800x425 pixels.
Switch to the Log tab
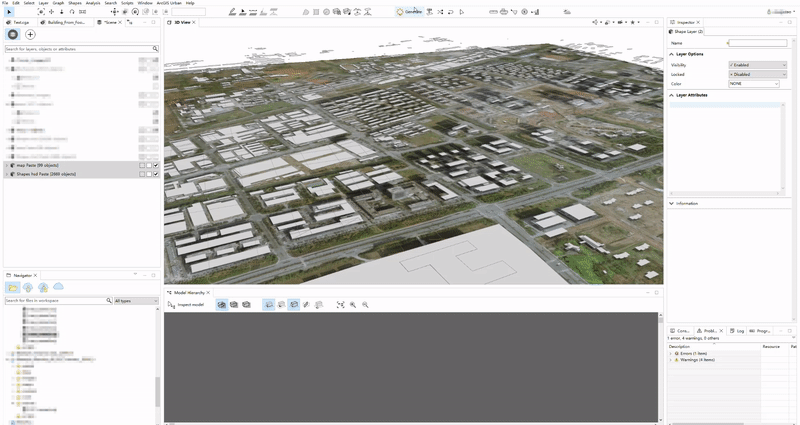[737, 331]
